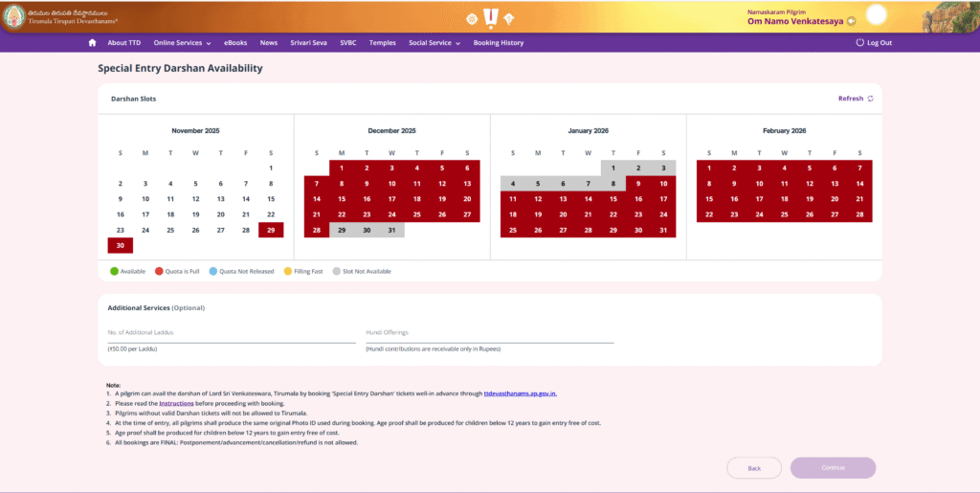Click the February 2026 heading
Screen dimensions: 980x493
click(785, 131)
